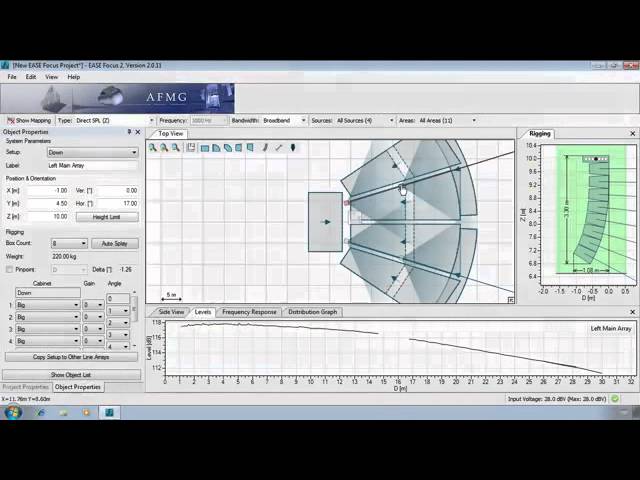Select the audience area tool with cut corner
The height and width of the screenshot is (480, 640).
click(216, 148)
